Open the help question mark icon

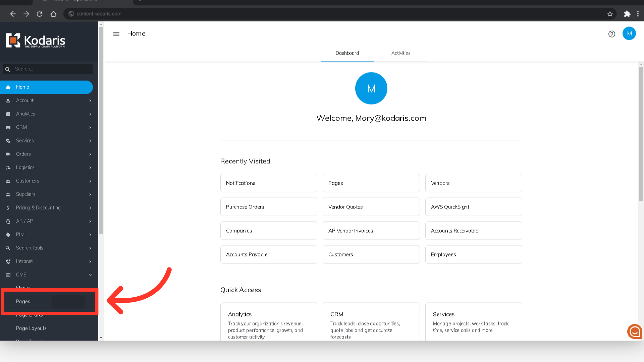[x=611, y=34]
